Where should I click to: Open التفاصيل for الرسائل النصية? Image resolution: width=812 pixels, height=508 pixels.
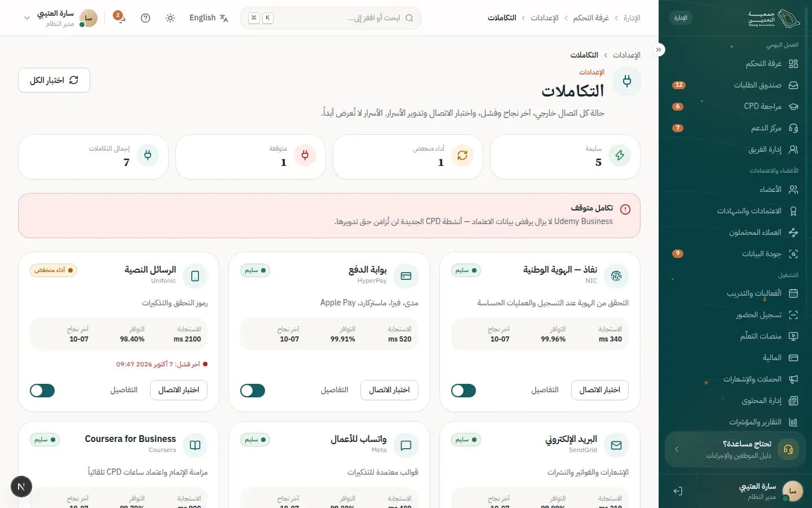[124, 390]
